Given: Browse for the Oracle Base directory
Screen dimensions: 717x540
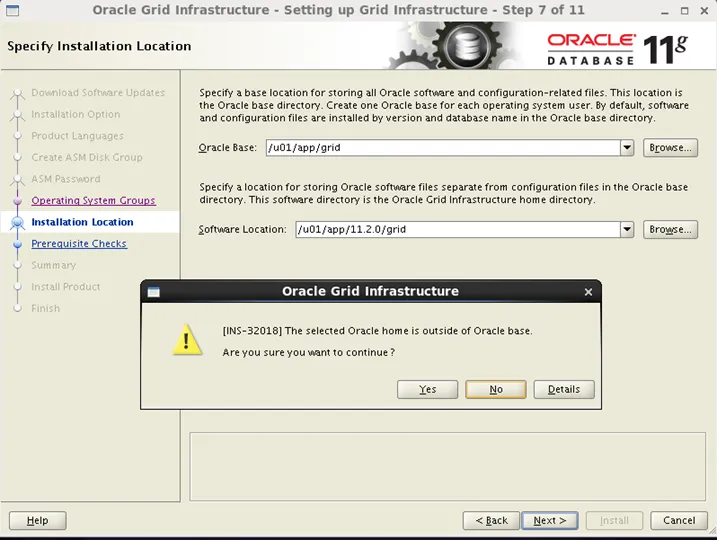Looking at the screenshot, I should click(670, 148).
